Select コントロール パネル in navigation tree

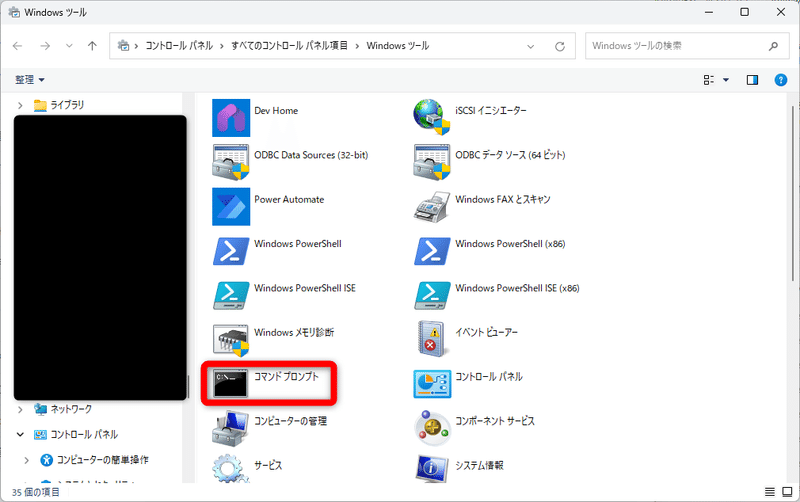pos(84,435)
